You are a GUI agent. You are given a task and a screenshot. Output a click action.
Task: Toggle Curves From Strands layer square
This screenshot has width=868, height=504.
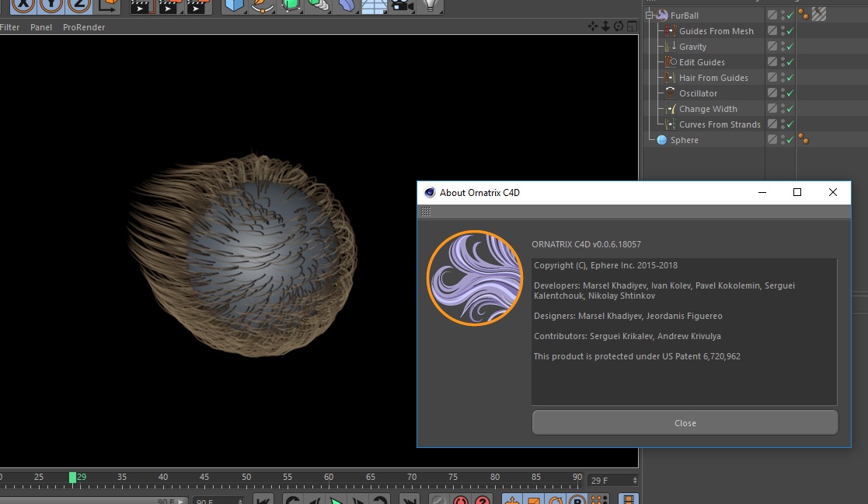pyautogui.click(x=772, y=124)
